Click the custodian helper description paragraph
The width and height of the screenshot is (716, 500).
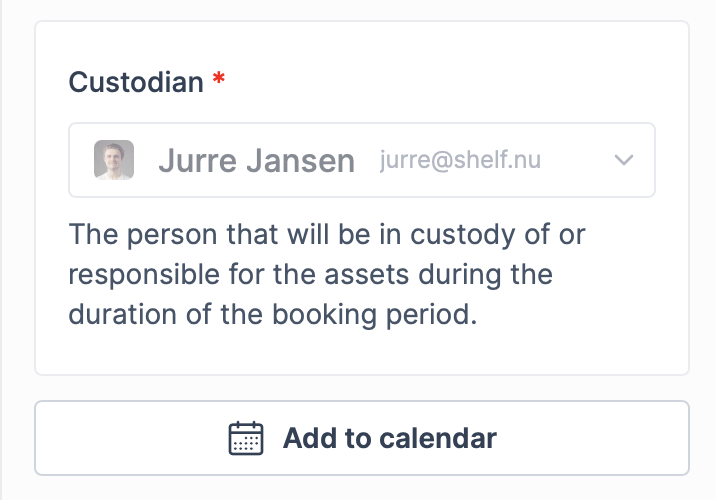(327, 274)
